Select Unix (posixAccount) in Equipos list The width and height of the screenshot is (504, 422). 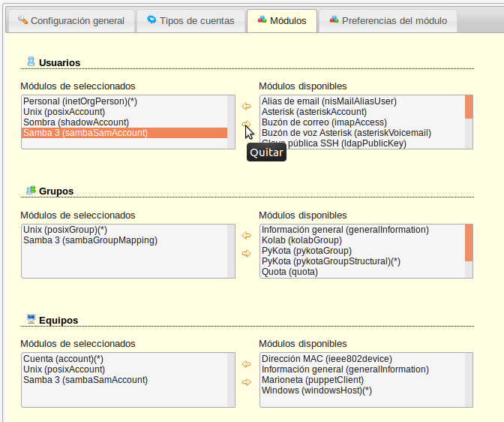click(124, 369)
